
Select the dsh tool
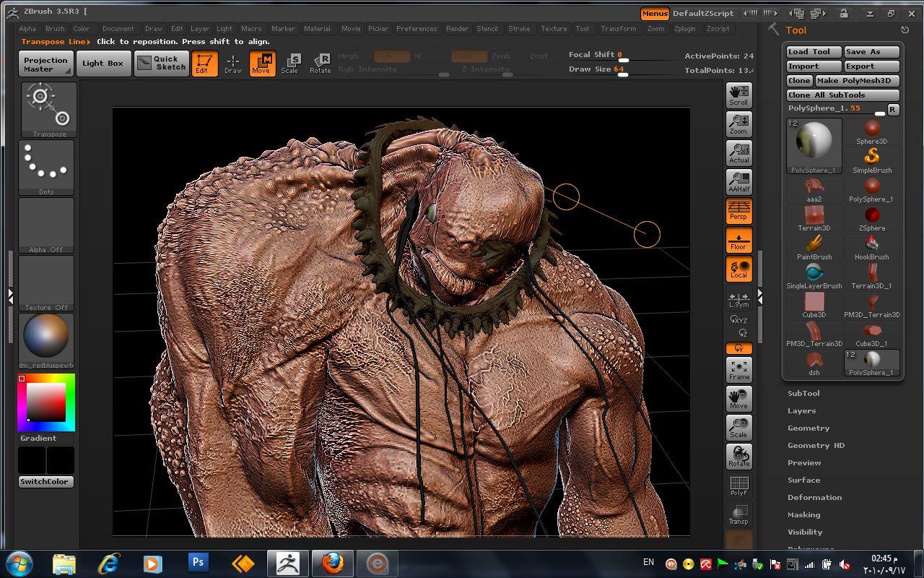pyautogui.click(x=814, y=363)
